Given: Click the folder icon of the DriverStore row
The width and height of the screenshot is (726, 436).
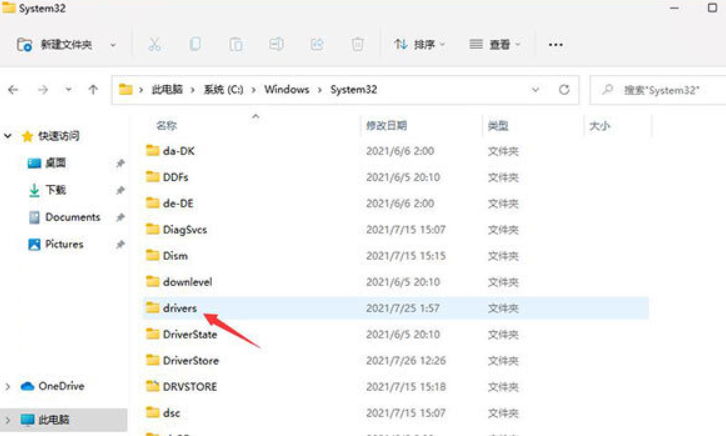Looking at the screenshot, I should point(153,360).
